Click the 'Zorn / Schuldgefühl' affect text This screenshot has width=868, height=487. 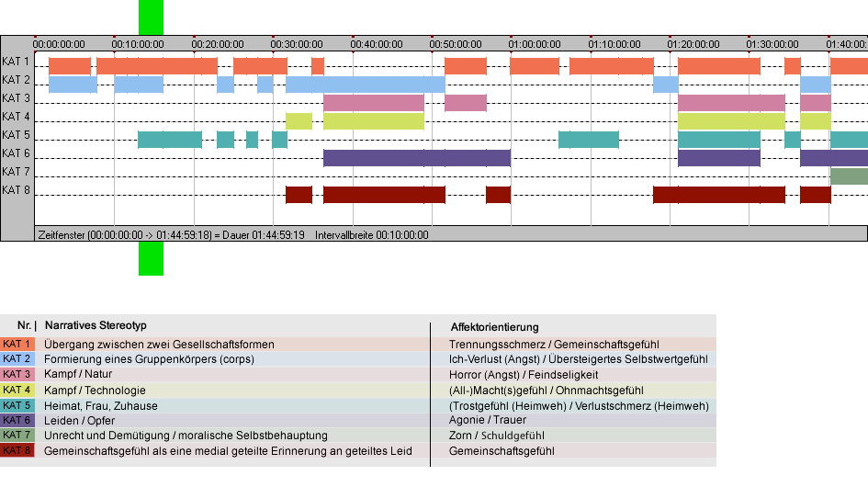tap(497, 436)
